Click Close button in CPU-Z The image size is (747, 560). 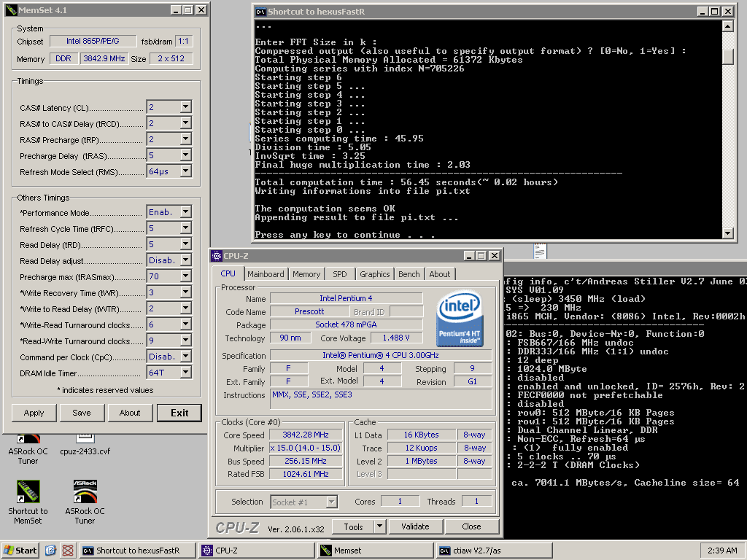coord(471,526)
